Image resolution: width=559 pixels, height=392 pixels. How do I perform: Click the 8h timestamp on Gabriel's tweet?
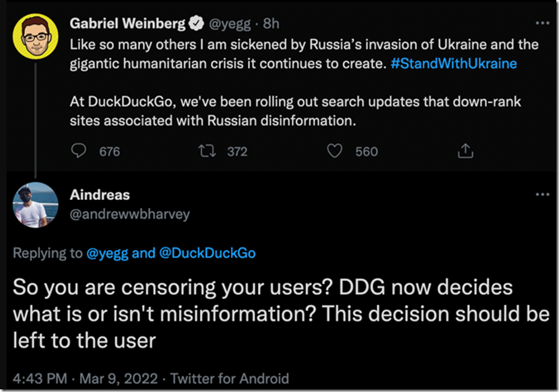coord(269,23)
